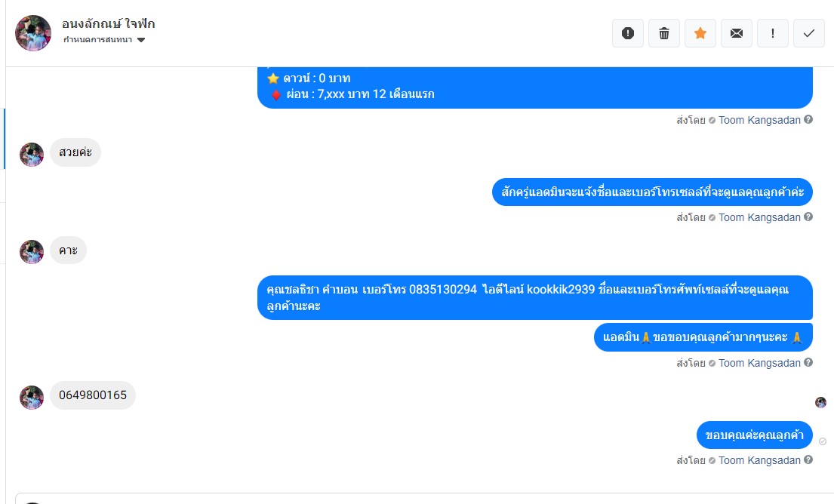Mark conversation as spam with exclamation circle icon

[x=628, y=33]
